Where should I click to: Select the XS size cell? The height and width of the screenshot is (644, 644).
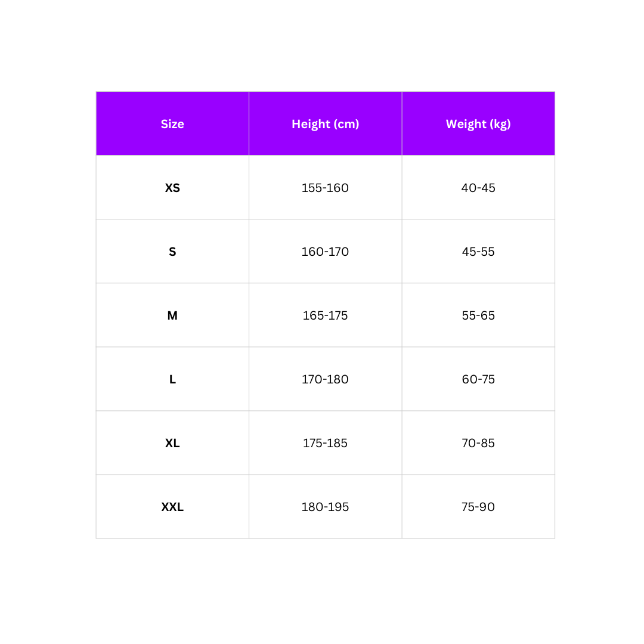pyautogui.click(x=172, y=188)
